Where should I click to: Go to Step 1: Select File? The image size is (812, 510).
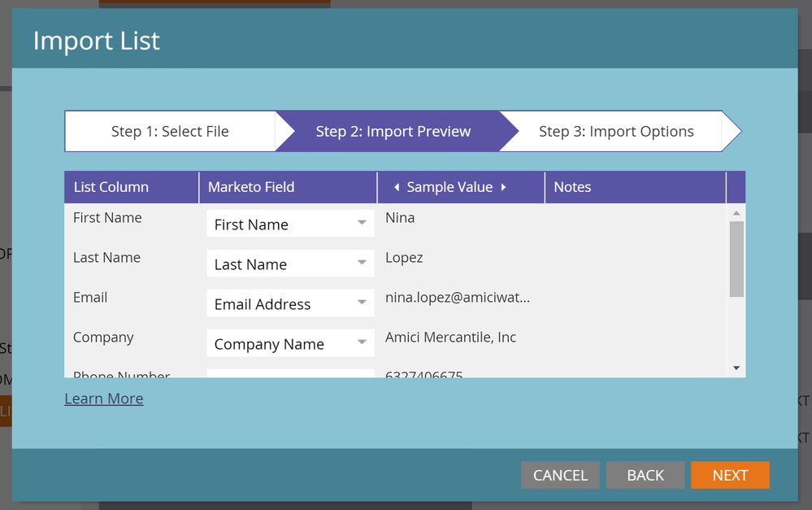170,132
